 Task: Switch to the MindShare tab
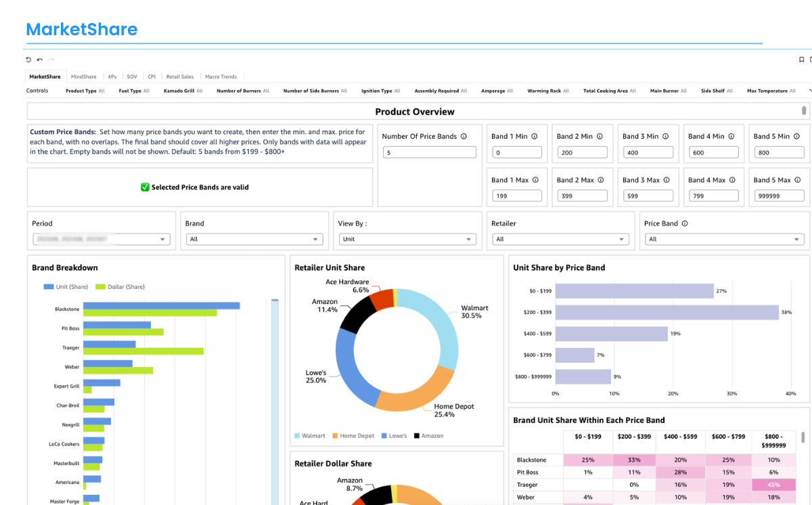[x=83, y=77]
